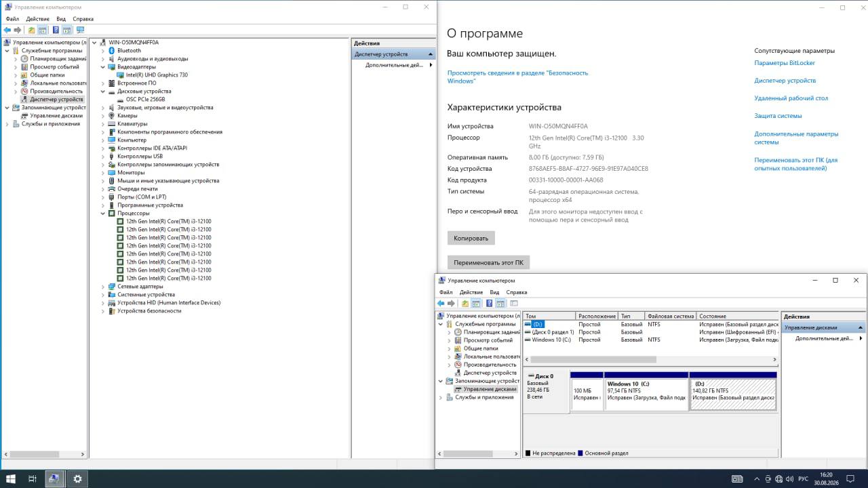Select the Очереди печати category
This screenshot has width=868, height=488.
point(137,189)
